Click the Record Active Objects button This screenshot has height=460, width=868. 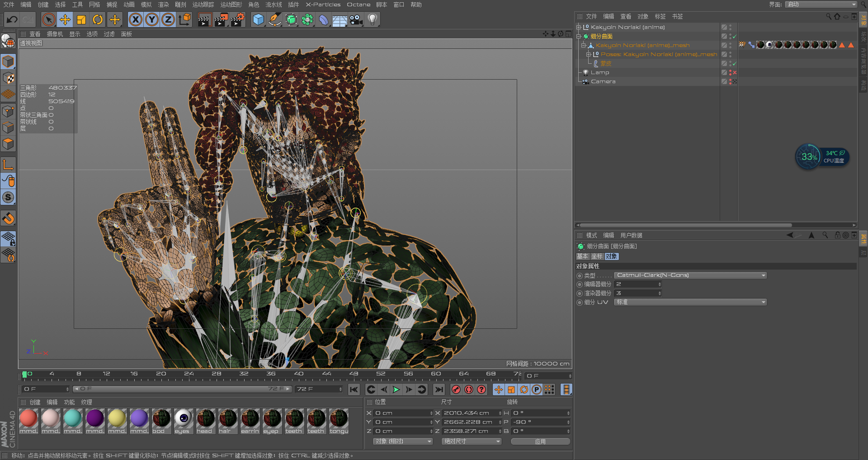pos(456,389)
